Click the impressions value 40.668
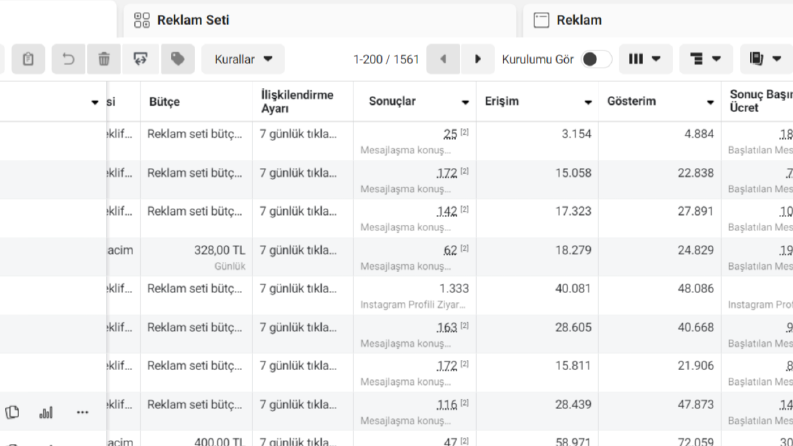The width and height of the screenshot is (793, 446). point(696,328)
